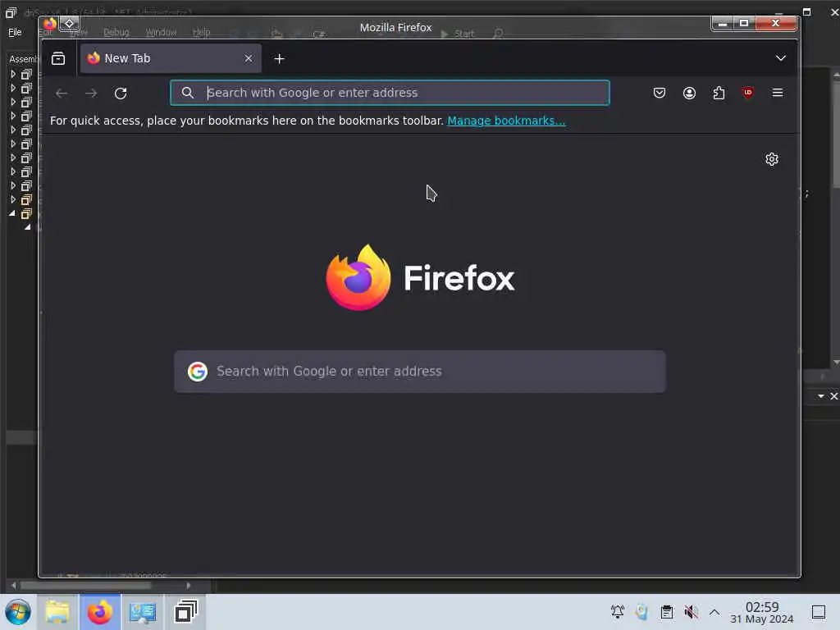Open the uBlock Origin extension icon
The height and width of the screenshot is (630, 840).
tap(748, 93)
